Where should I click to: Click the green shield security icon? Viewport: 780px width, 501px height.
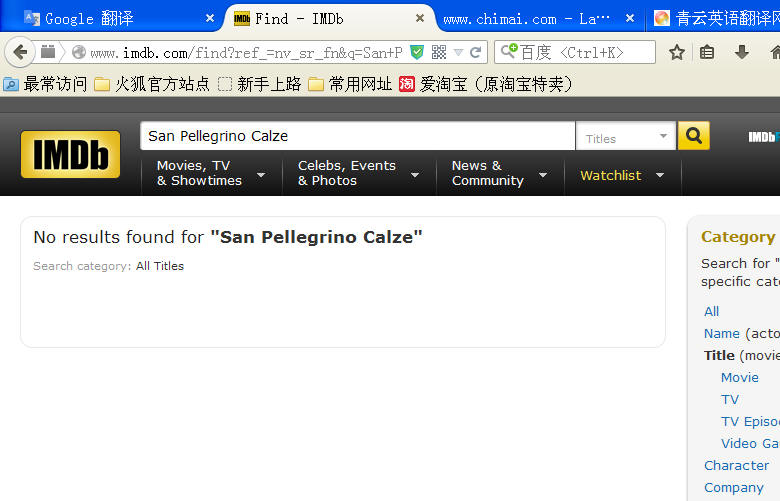(x=417, y=52)
